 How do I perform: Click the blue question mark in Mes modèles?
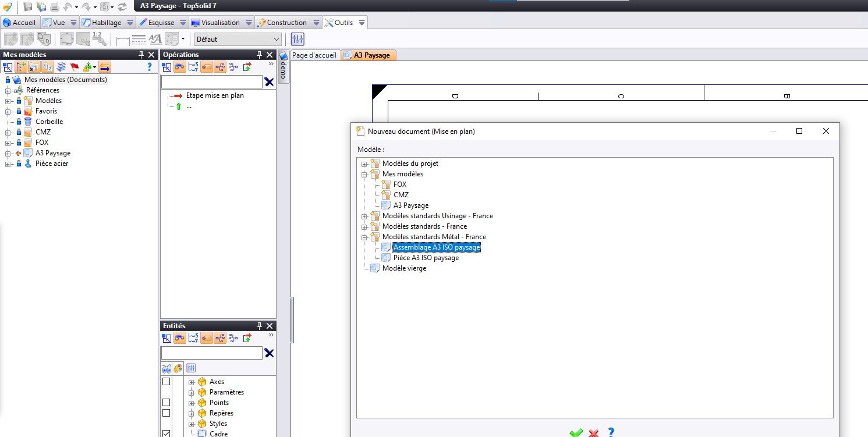[149, 67]
